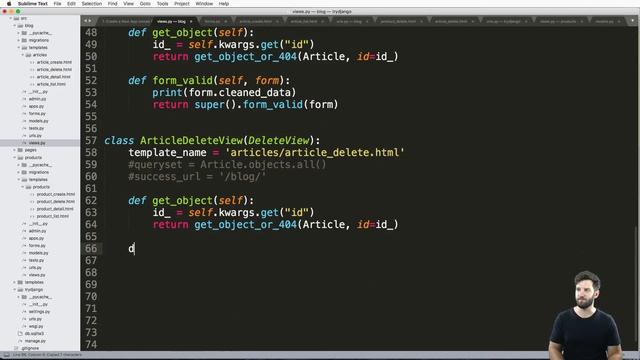
Task: Open the Tools menu
Action: pos(162,3)
